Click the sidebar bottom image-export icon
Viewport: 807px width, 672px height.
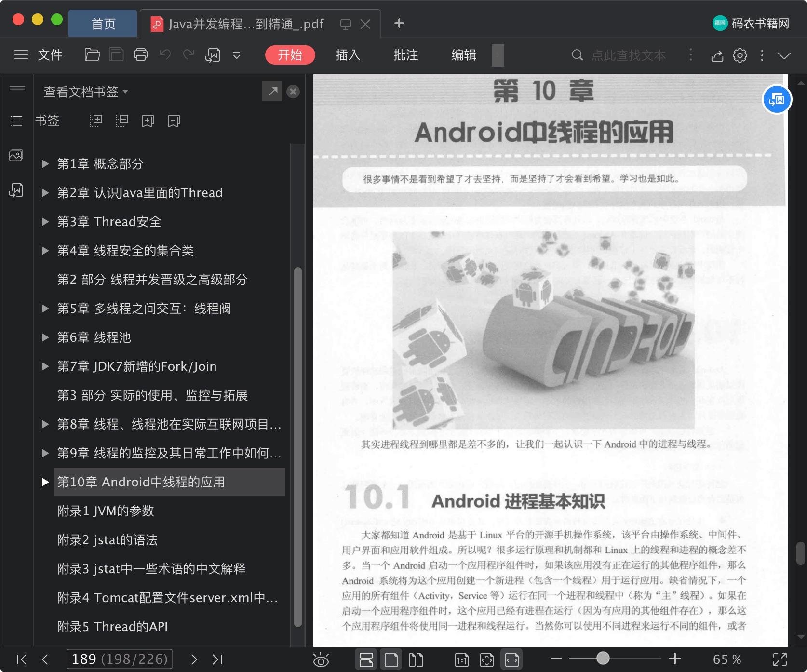click(16, 190)
